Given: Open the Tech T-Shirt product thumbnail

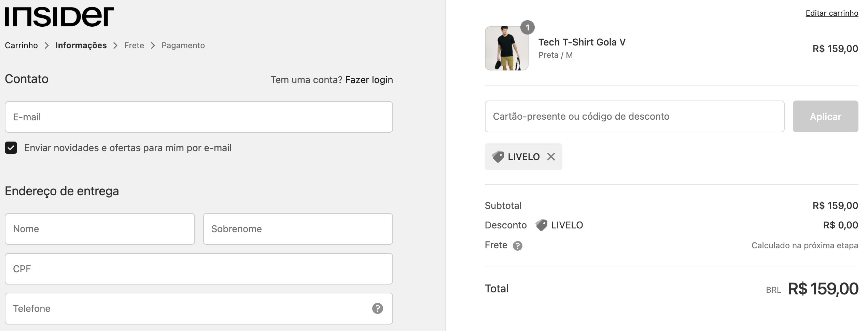Looking at the screenshot, I should click(x=506, y=48).
